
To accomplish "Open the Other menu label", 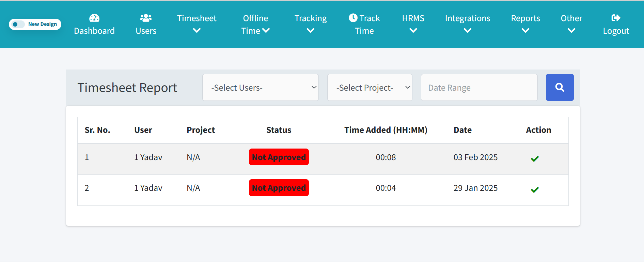I will click(571, 18).
